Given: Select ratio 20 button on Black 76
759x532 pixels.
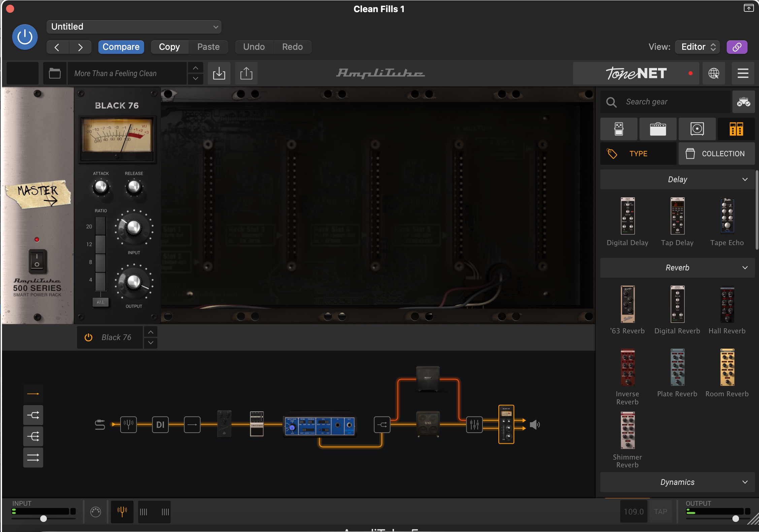Looking at the screenshot, I should tap(101, 226).
